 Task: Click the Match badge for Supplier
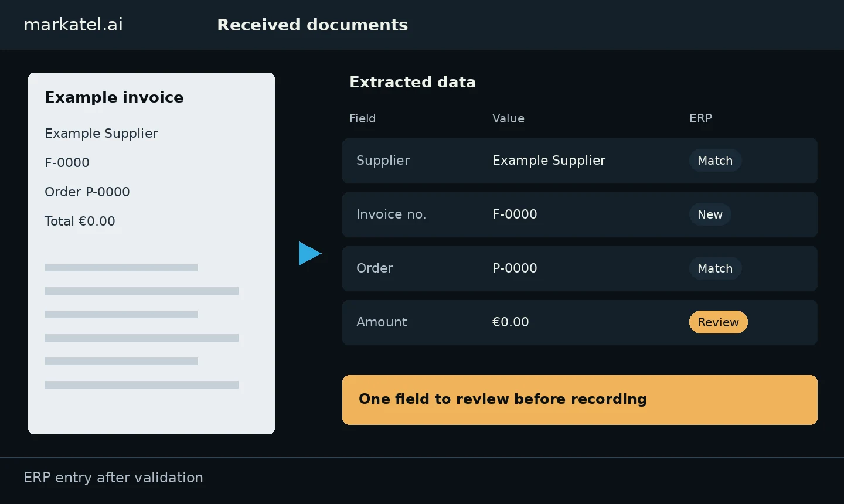tap(715, 160)
